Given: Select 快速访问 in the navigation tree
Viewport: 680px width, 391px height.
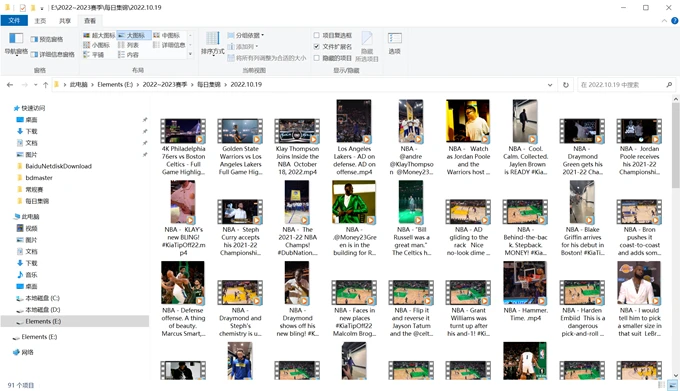Looking at the screenshot, I should coord(33,108).
